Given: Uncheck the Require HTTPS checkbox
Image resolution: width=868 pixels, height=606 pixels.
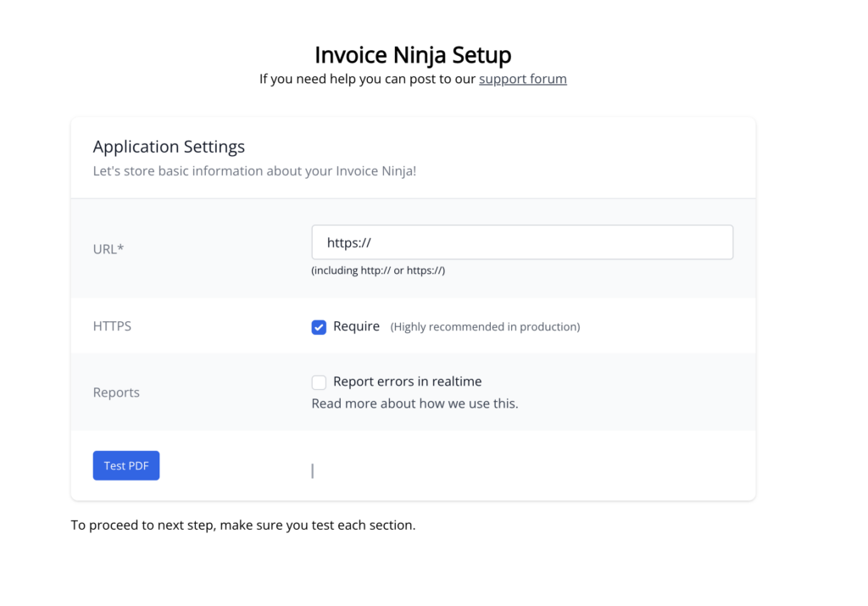Looking at the screenshot, I should tap(319, 327).
